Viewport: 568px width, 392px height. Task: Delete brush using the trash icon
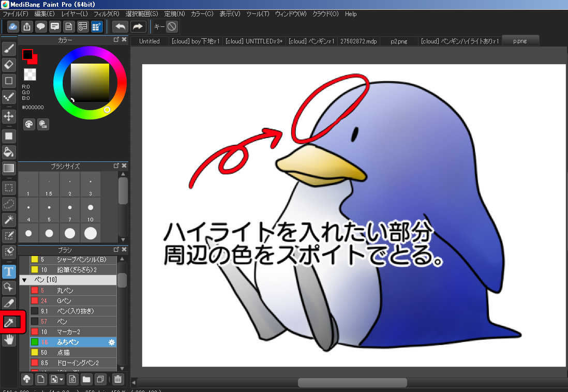coord(118,380)
